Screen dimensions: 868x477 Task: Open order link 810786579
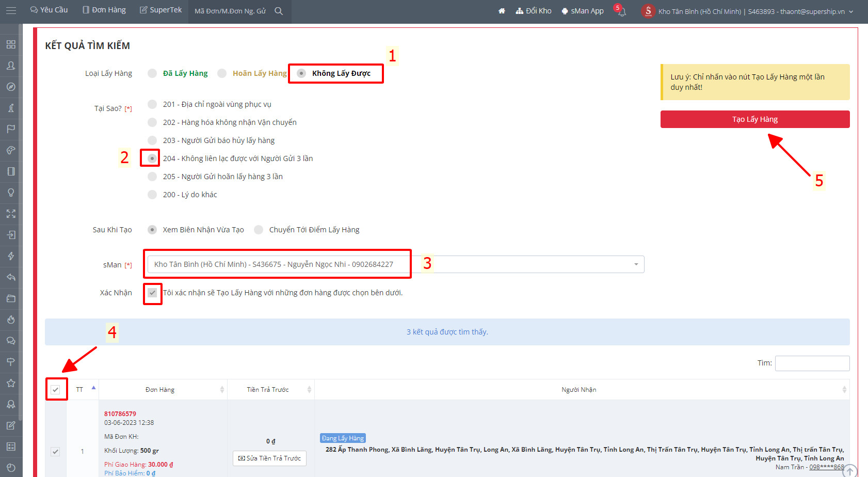(120, 414)
